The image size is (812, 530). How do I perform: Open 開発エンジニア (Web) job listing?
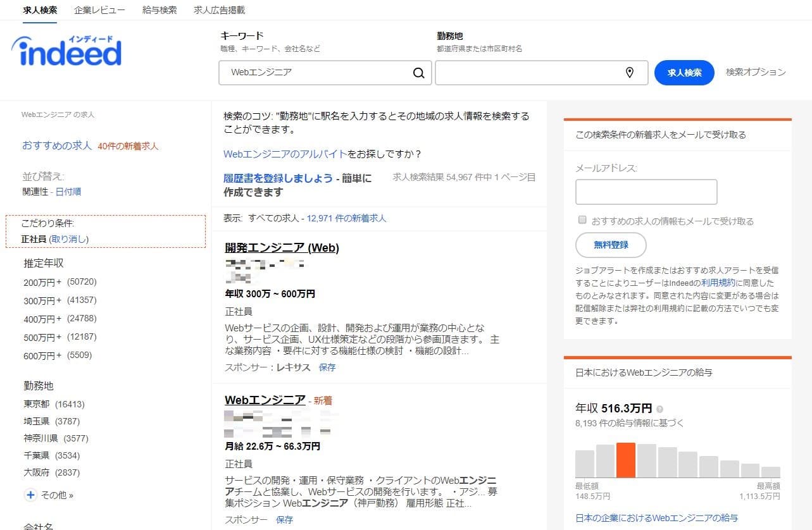(x=282, y=248)
